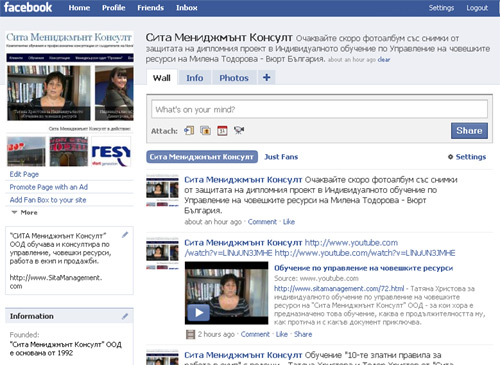Click author name on the YouTube link post
The image size is (500, 365).
click(x=243, y=242)
